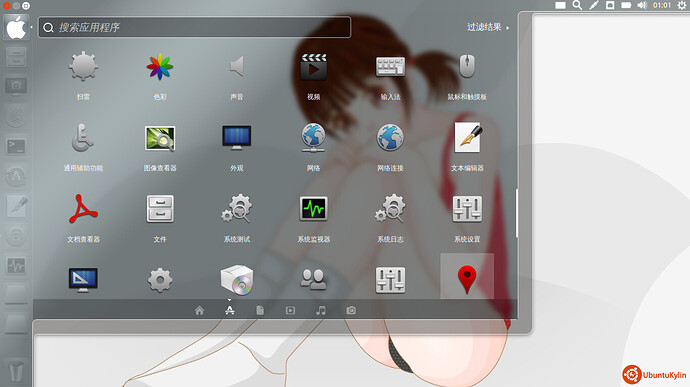690x387 pixels.
Task: Click the 01:01 clock in top panel
Action: [x=662, y=5]
